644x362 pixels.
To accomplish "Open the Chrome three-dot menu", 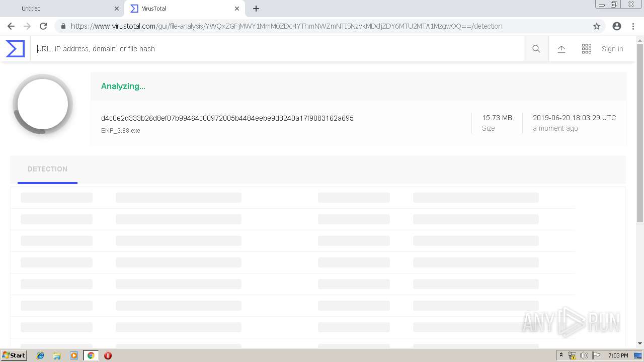I will point(633,26).
